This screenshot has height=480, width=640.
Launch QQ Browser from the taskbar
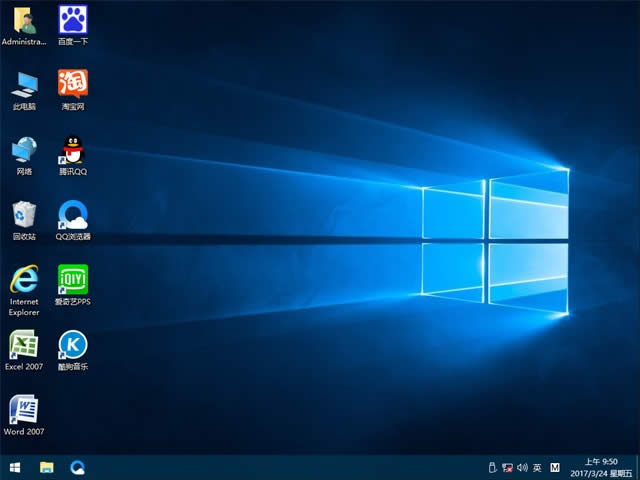[x=77, y=467]
